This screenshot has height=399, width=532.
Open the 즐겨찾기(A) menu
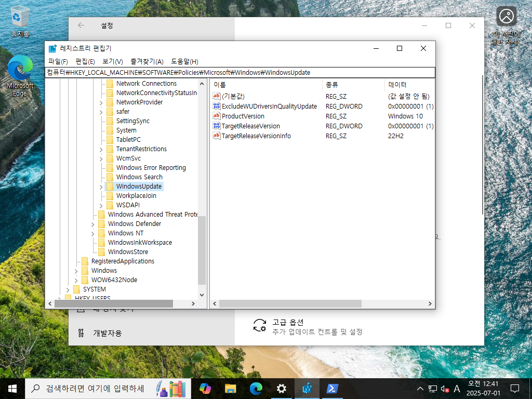[147, 61]
